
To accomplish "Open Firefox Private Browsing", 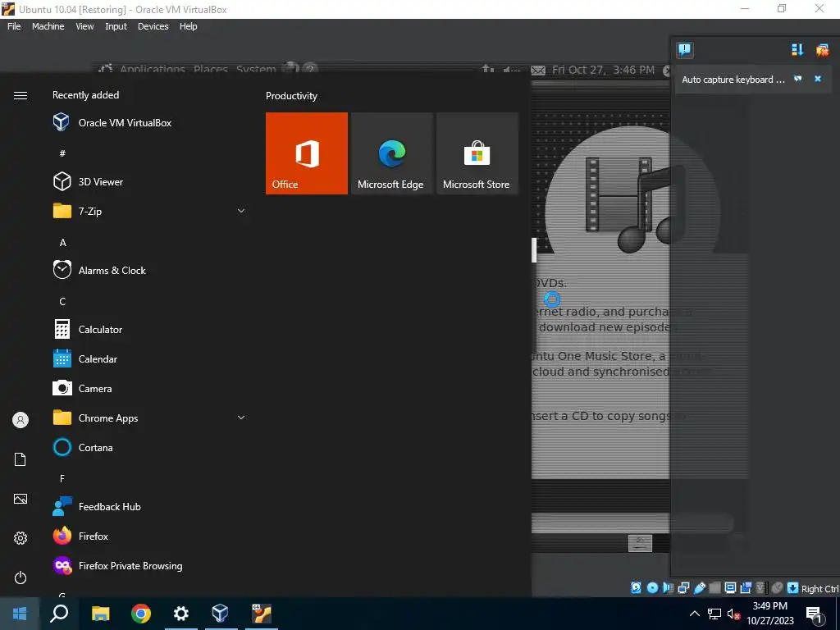I will [x=148, y=565].
